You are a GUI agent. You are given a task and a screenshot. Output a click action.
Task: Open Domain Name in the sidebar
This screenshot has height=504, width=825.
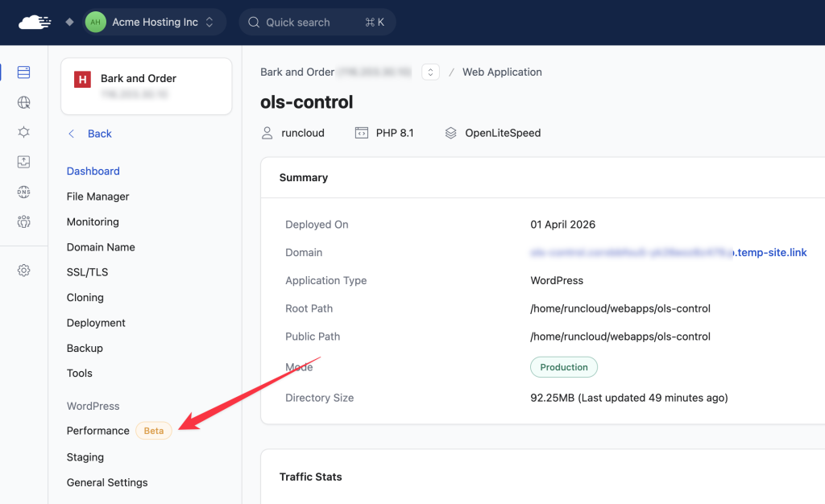click(x=101, y=246)
